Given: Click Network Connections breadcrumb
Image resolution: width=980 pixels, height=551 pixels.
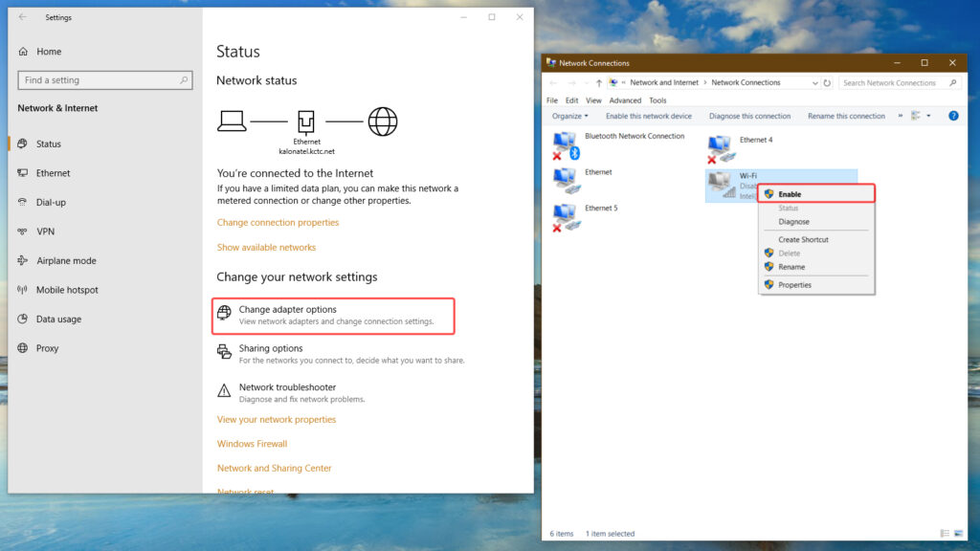Looking at the screenshot, I should (x=746, y=82).
